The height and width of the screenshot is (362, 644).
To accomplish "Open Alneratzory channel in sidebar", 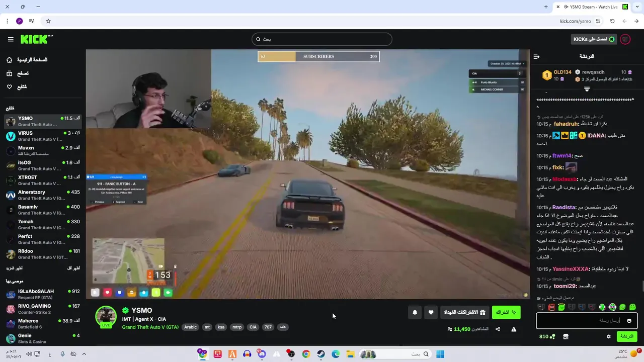I will coord(43,195).
